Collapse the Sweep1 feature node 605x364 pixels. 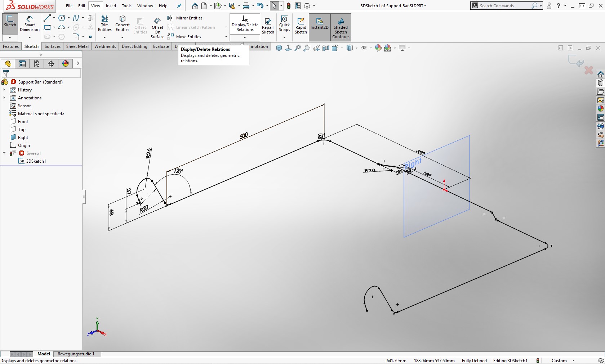4,153
